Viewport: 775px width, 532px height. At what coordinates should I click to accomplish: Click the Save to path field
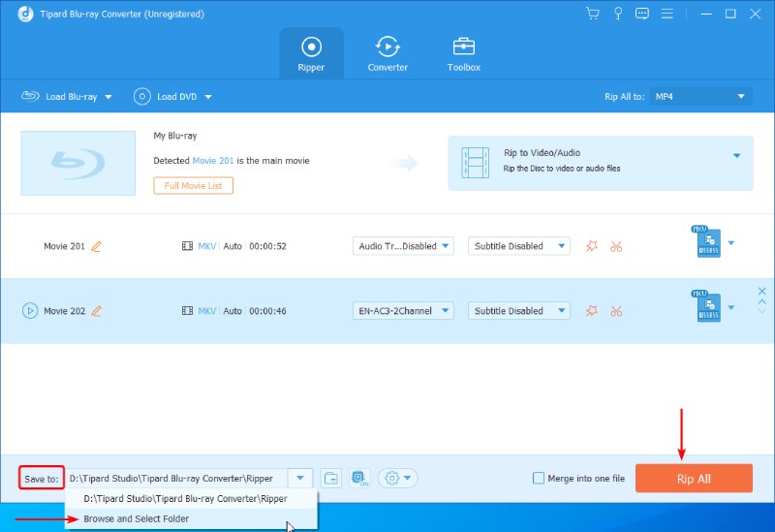click(177, 478)
